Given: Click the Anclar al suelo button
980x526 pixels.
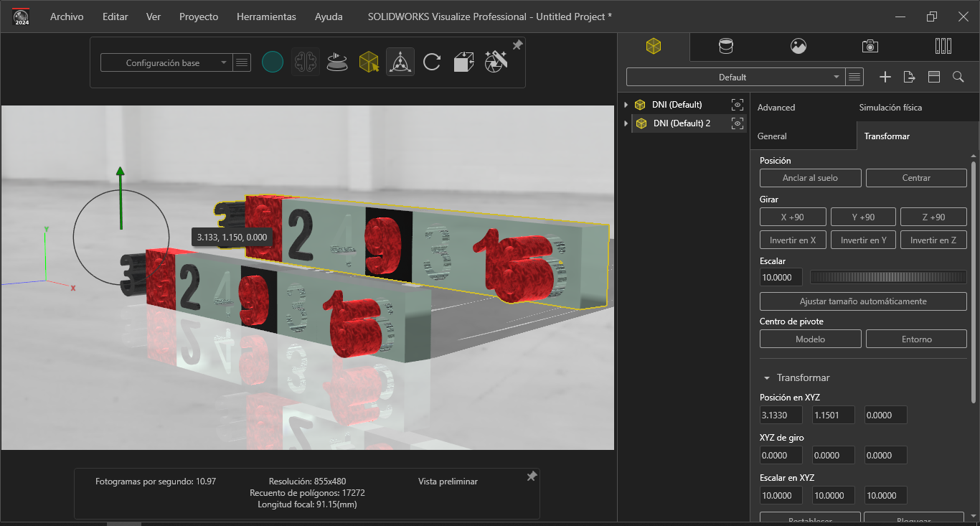Looking at the screenshot, I should pos(810,178).
